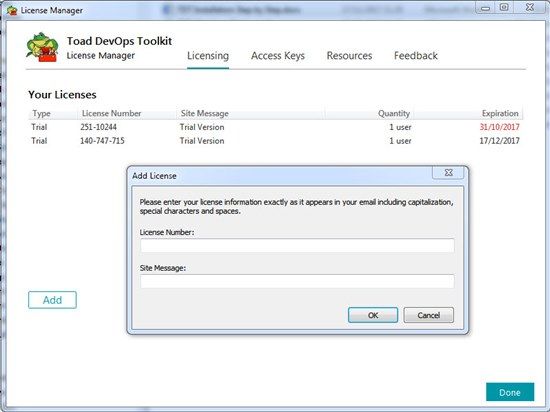Viewport: 550px width, 412px height.
Task: Select the trial license 140-747-715 row
Action: (x=275, y=141)
